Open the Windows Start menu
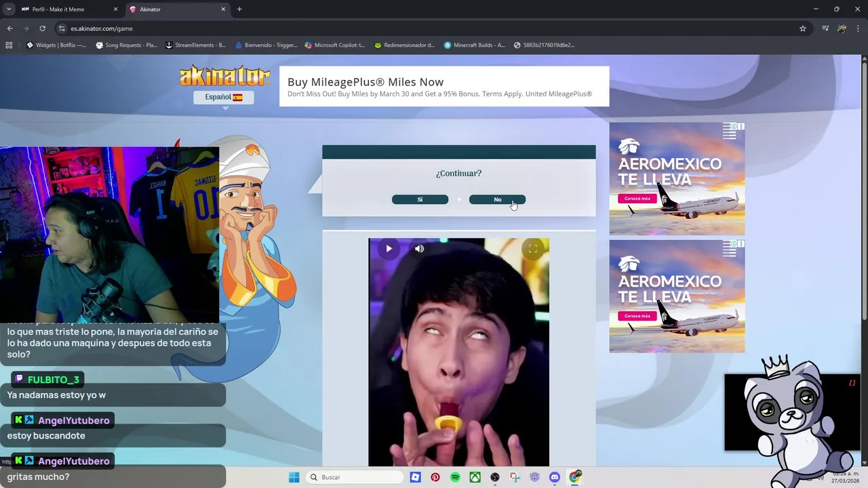 (x=294, y=477)
